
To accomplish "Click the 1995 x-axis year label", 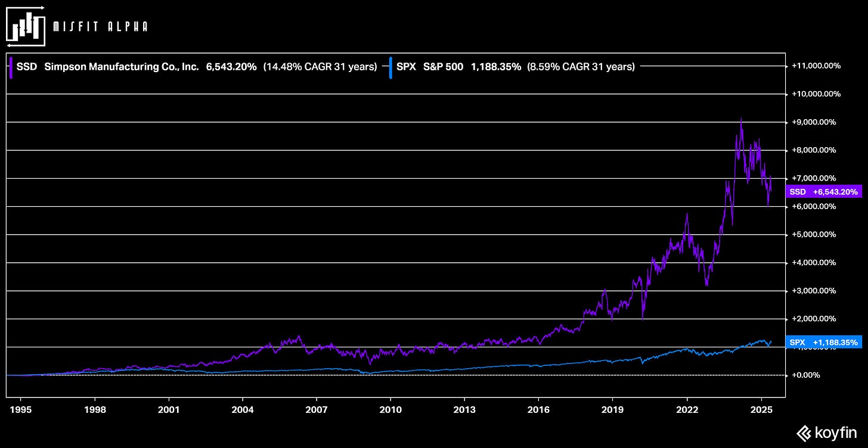I will point(21,410).
